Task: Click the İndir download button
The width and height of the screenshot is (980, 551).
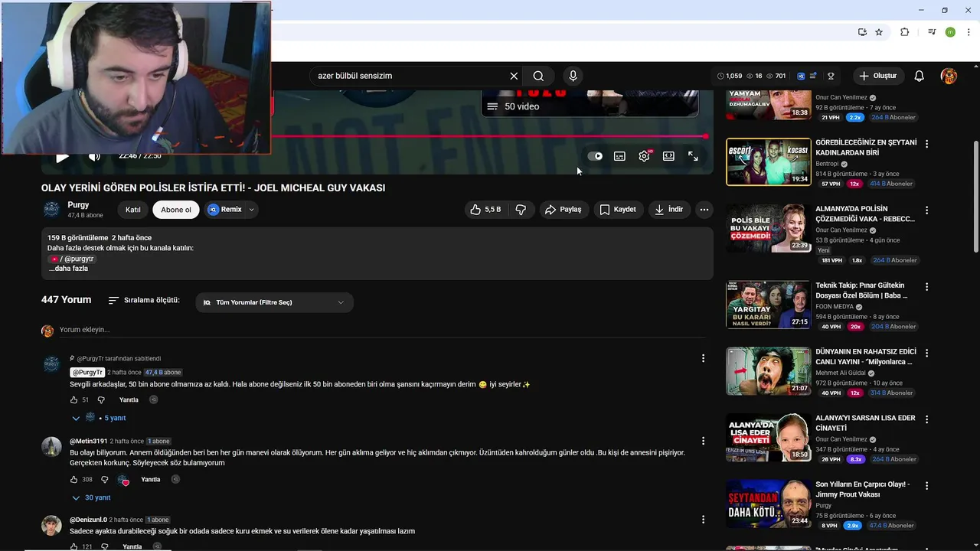Action: (x=668, y=210)
